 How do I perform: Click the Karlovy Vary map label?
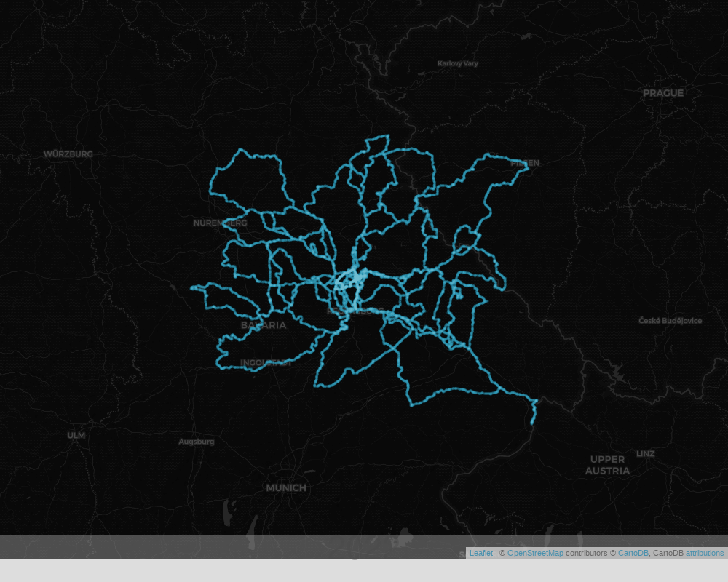pos(457,63)
